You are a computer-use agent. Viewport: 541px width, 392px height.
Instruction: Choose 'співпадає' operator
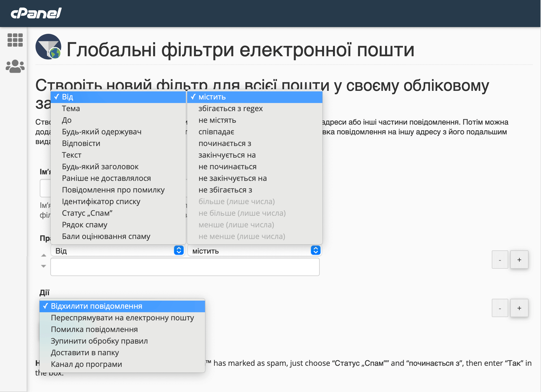(x=255, y=132)
